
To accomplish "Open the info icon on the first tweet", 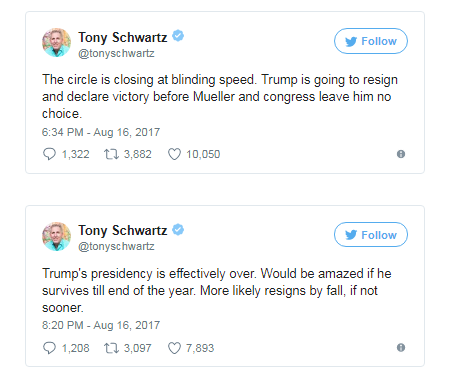I will (401, 154).
